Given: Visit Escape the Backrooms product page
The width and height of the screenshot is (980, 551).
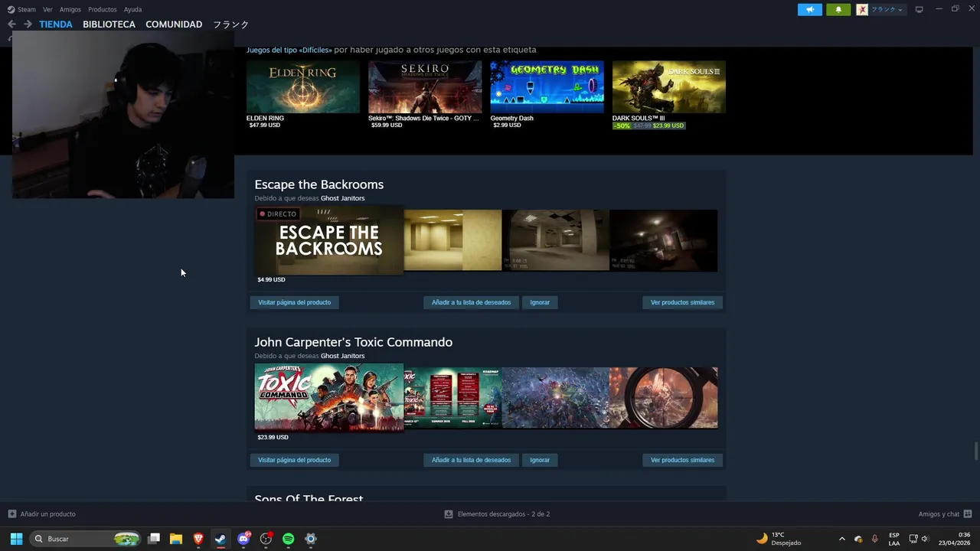Looking at the screenshot, I should [x=294, y=302].
